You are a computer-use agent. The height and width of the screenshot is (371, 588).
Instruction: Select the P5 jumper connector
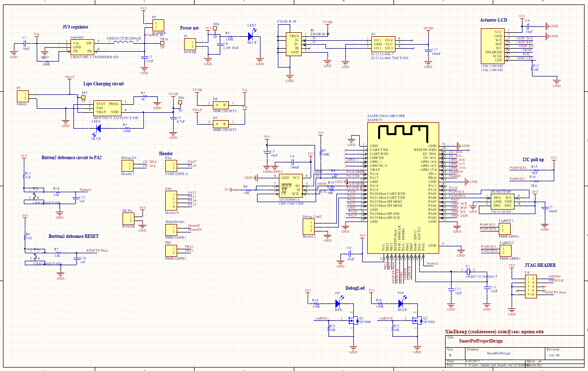point(158,25)
